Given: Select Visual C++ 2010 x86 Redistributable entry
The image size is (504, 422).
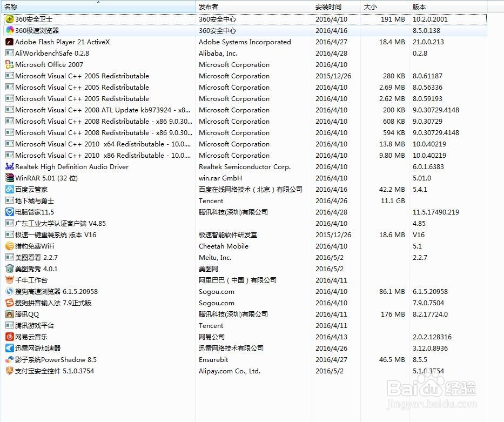Looking at the screenshot, I should (246, 155).
